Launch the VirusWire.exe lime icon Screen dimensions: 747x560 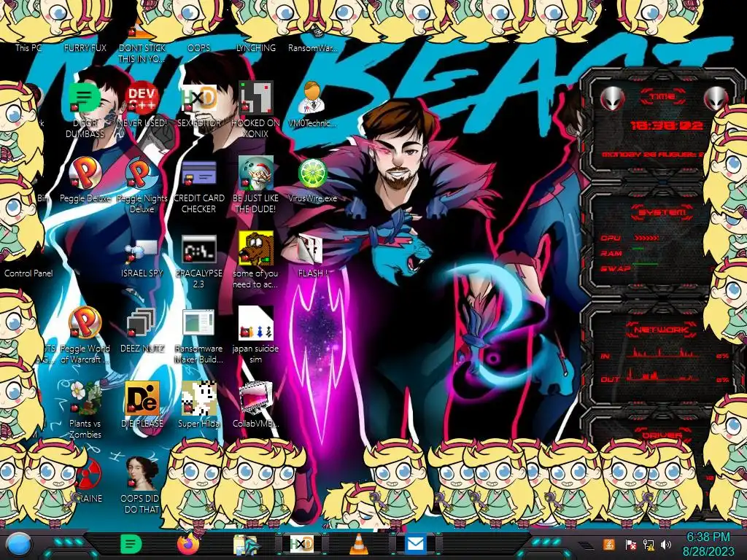coord(312,173)
